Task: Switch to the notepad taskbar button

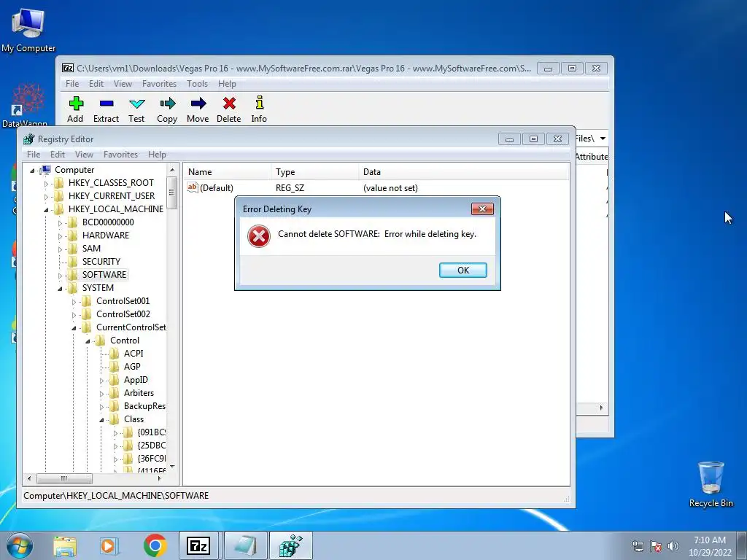Action: click(245, 545)
